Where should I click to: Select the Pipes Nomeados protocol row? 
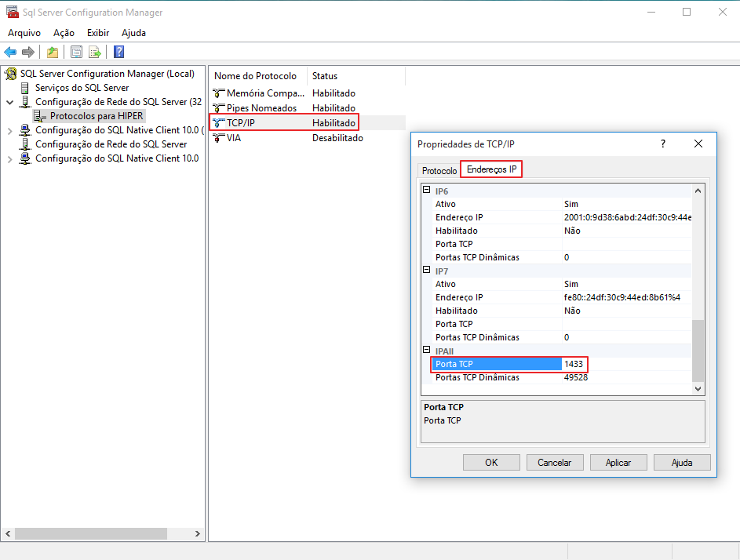click(x=261, y=108)
